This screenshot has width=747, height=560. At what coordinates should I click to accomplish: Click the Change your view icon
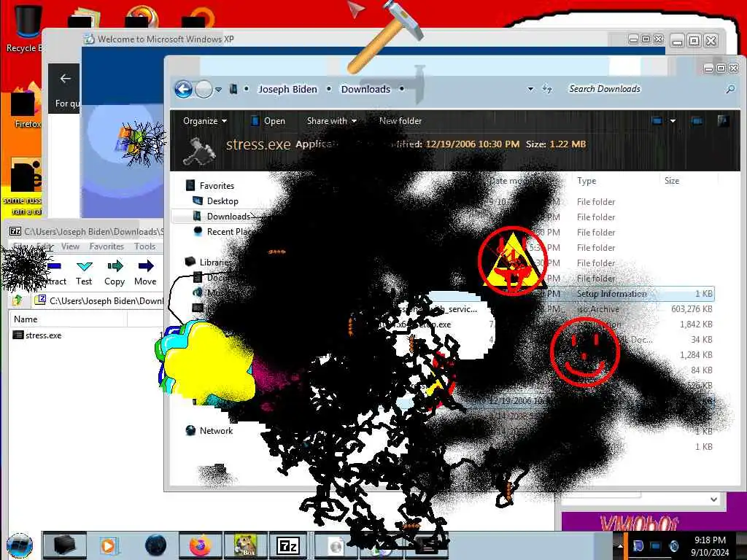coord(657,121)
